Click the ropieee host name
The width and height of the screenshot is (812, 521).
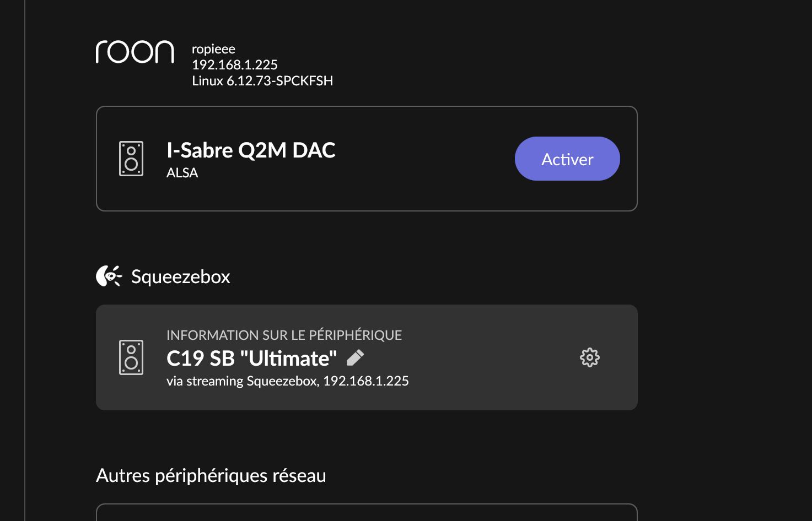[x=213, y=49]
